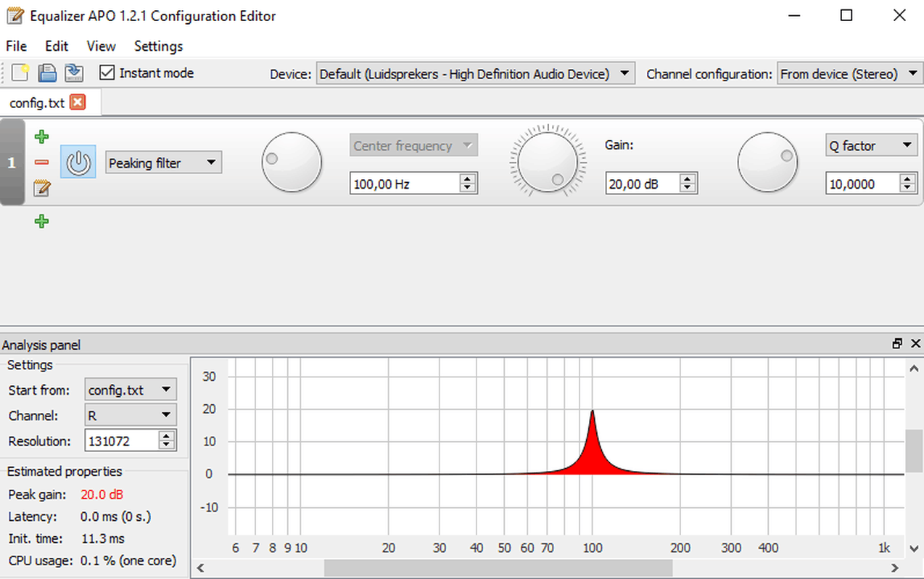Click the New file toolbar icon
Image resolution: width=924 pixels, height=579 pixels.
coord(20,73)
